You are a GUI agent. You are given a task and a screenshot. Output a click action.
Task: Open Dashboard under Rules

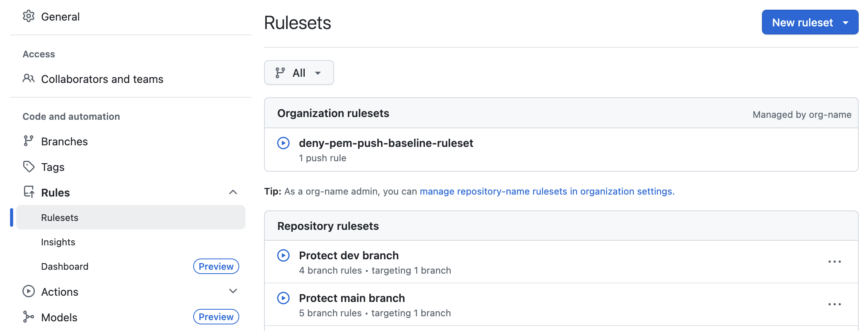65,266
